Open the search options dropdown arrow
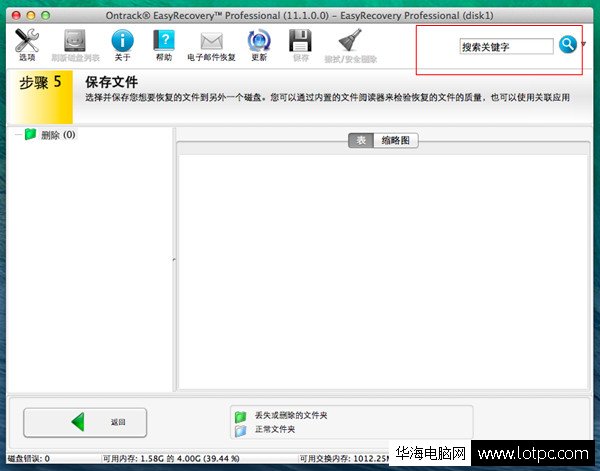The image size is (600, 471). coord(583,44)
